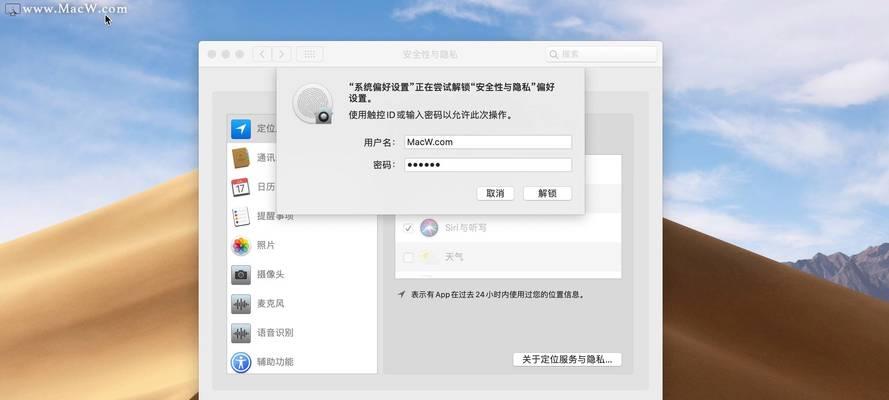Click the red close window button
Viewport: 889px width, 400px height.
(x=212, y=54)
